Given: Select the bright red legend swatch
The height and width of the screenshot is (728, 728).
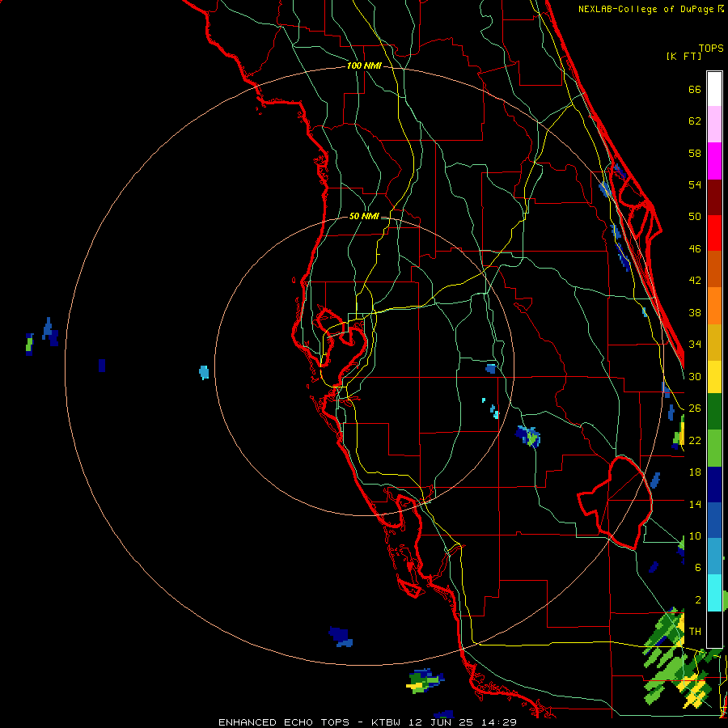Looking at the screenshot, I should [714, 233].
